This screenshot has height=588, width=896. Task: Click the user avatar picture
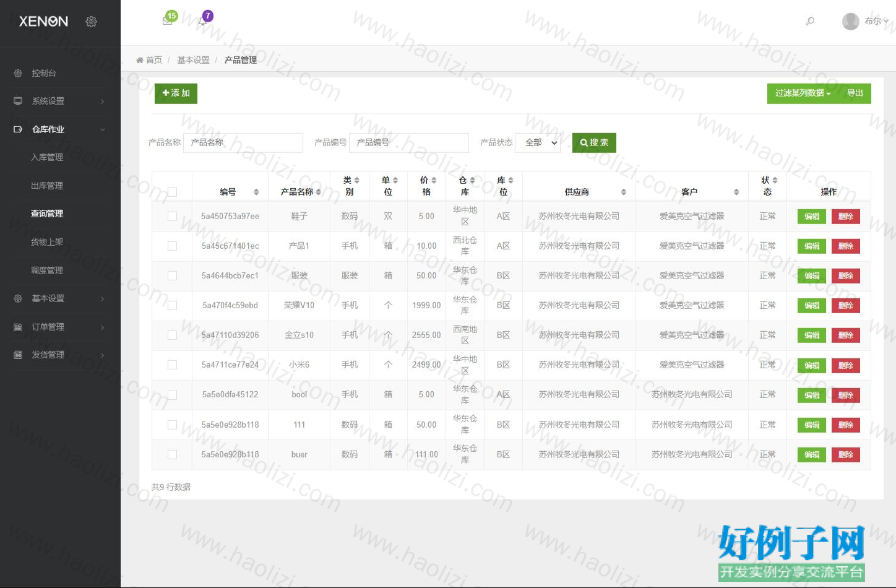(x=851, y=21)
